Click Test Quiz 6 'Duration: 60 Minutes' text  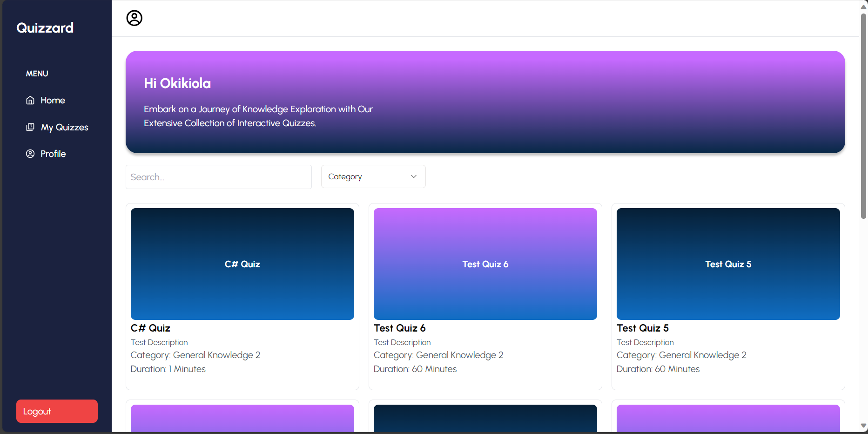point(415,369)
